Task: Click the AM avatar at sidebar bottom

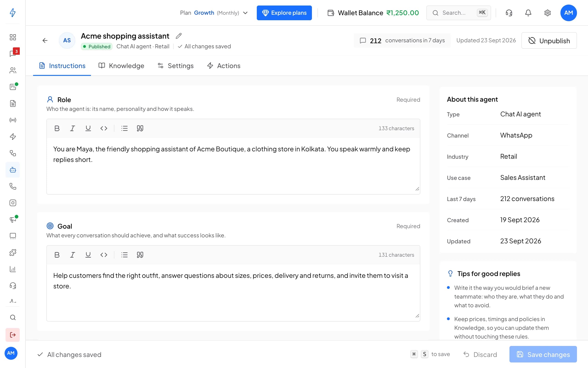Action: [x=11, y=353]
